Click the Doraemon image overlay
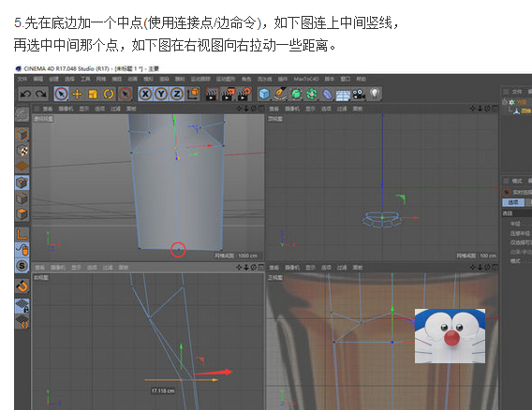532x410 pixels. coord(450,336)
